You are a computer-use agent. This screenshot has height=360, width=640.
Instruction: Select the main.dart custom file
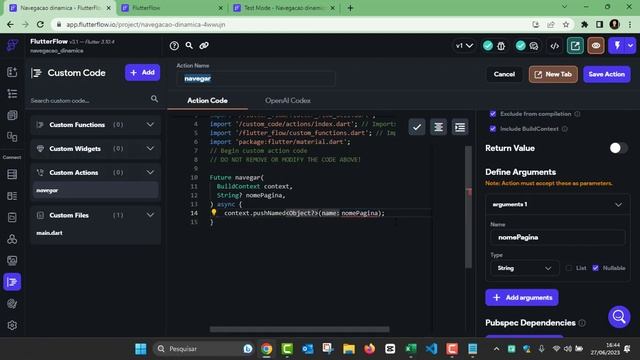95,233
